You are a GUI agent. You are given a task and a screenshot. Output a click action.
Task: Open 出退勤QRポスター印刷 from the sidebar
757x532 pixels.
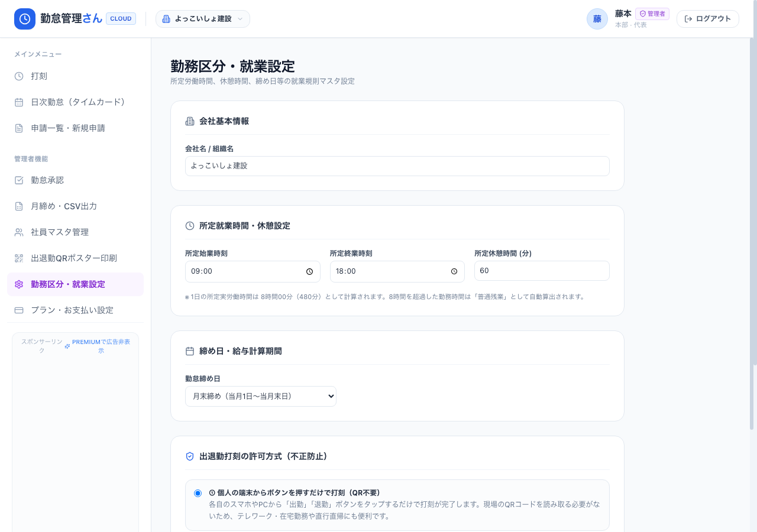pos(75,258)
